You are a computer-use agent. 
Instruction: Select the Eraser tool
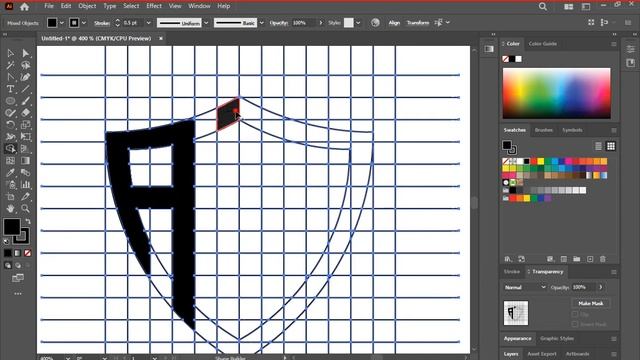(25, 113)
